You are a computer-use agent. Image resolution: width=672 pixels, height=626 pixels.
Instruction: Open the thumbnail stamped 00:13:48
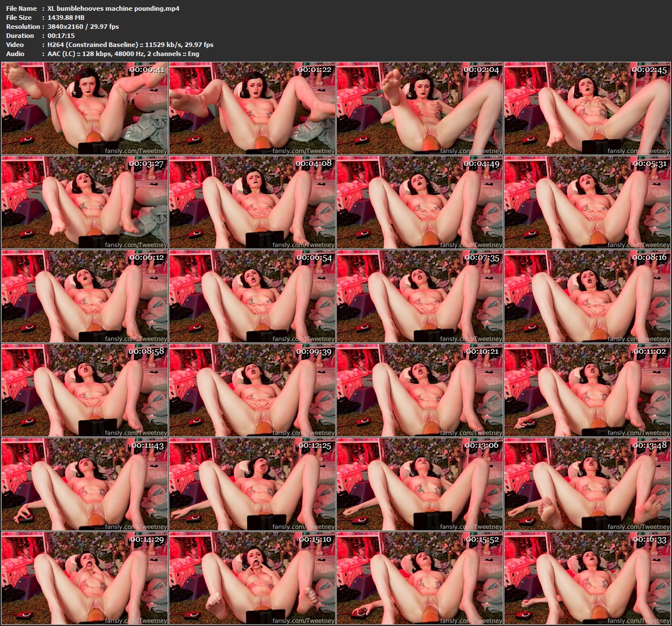pos(587,484)
